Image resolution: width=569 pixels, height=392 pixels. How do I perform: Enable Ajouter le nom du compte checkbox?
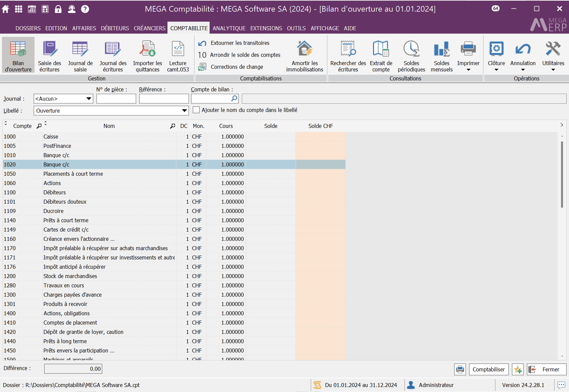196,110
